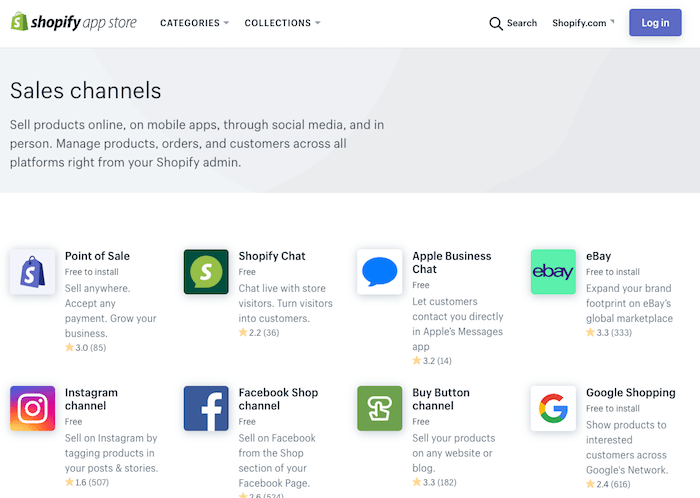Image resolution: width=700 pixels, height=498 pixels.
Task: Expand the Collections dropdown menu
Action: [282, 23]
